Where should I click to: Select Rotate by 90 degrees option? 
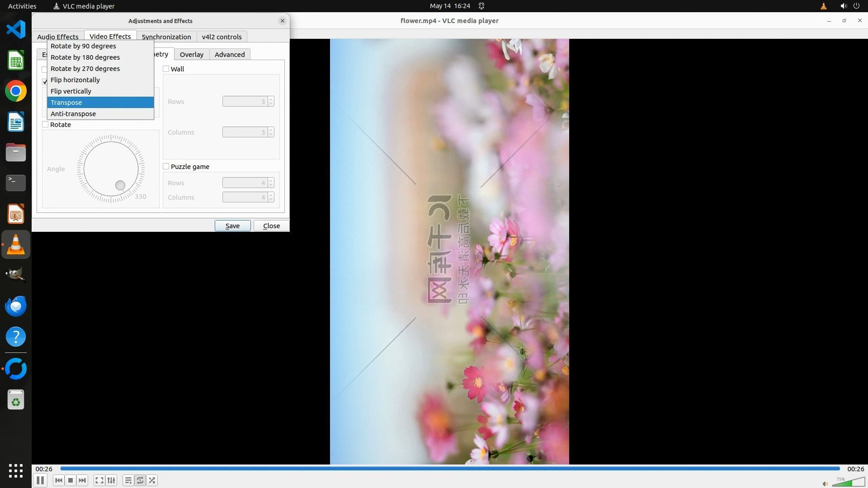click(83, 46)
